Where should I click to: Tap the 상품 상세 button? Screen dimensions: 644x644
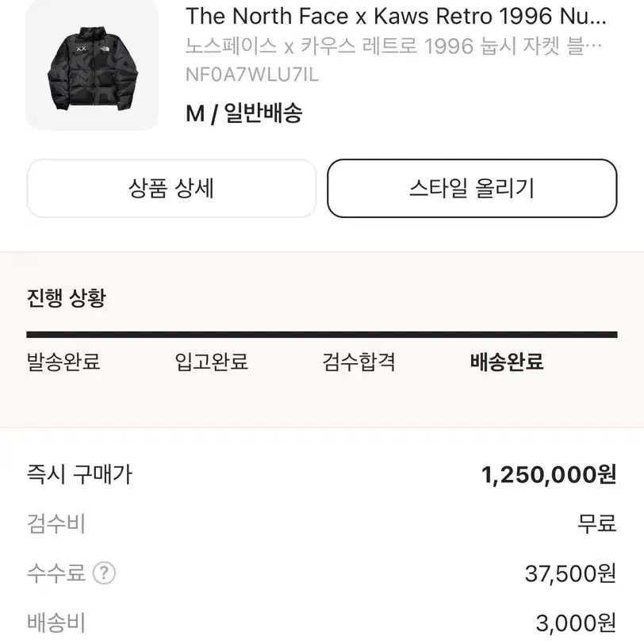(x=171, y=189)
